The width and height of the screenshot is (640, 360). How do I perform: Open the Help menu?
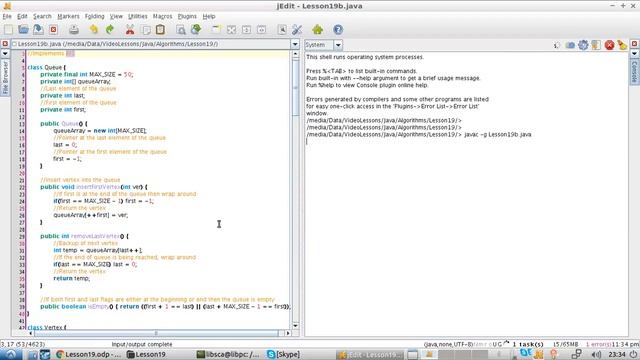click(x=209, y=16)
